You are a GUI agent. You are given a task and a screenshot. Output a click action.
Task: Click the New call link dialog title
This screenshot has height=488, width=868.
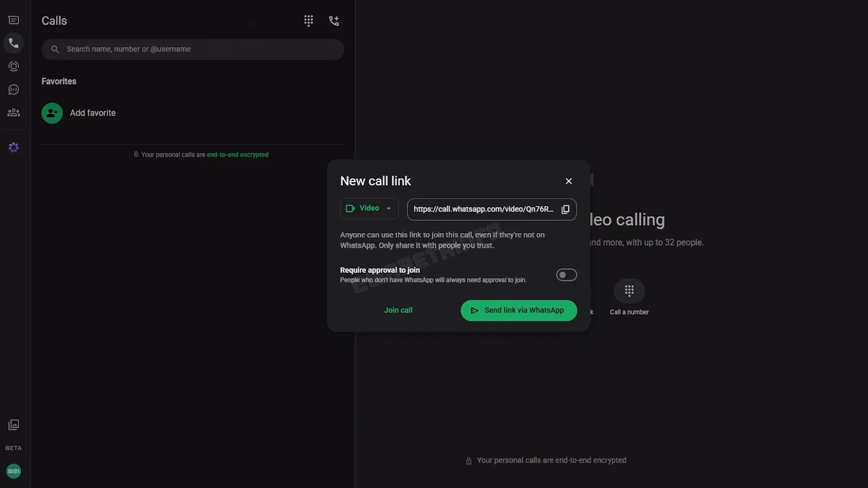(375, 181)
